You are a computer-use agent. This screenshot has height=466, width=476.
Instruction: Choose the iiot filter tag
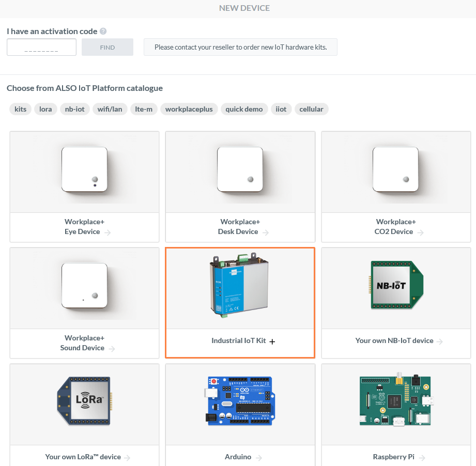pyautogui.click(x=281, y=109)
